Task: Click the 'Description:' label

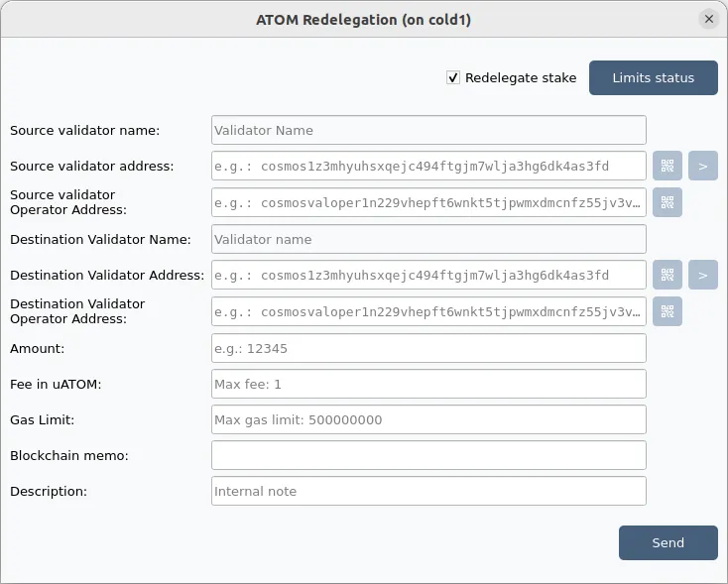Action: coord(49,492)
